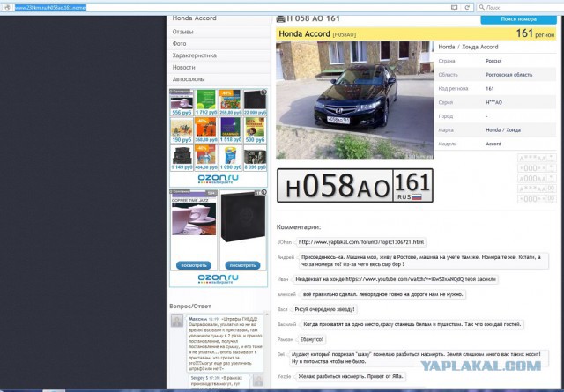Image resolution: width=564 pixels, height=392 pixels.
Task: Click the Honda / Хонда Accord breadcrumb
Action: pos(468,47)
